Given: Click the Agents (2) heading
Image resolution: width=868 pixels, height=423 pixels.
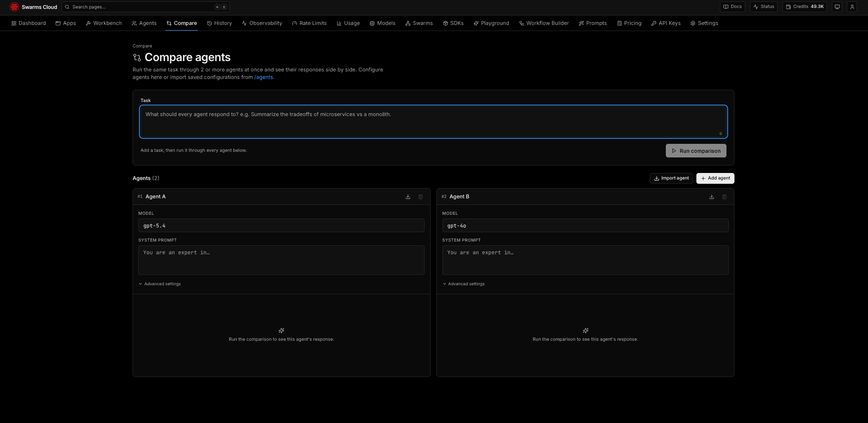Looking at the screenshot, I should [x=146, y=178].
